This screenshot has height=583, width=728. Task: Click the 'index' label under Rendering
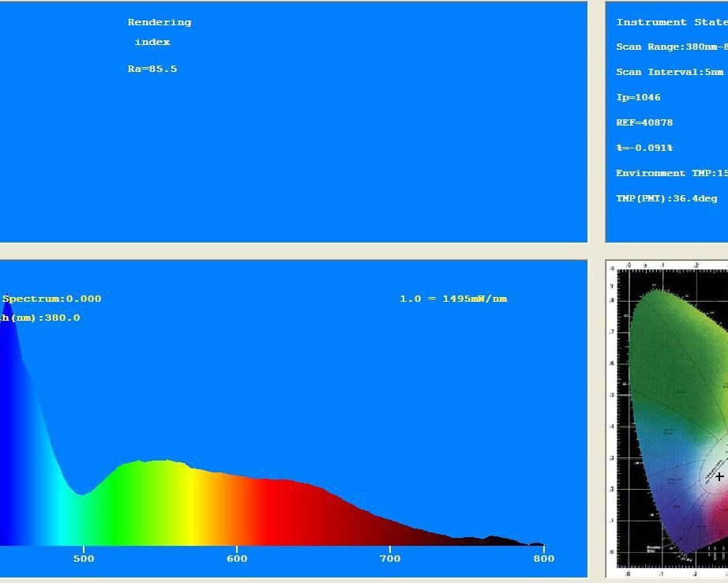coord(152,42)
